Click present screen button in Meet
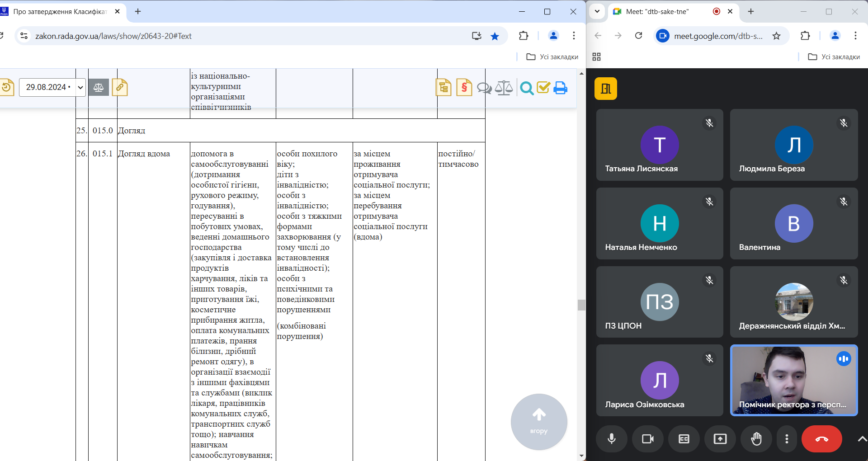This screenshot has width=868, height=461. [720, 439]
